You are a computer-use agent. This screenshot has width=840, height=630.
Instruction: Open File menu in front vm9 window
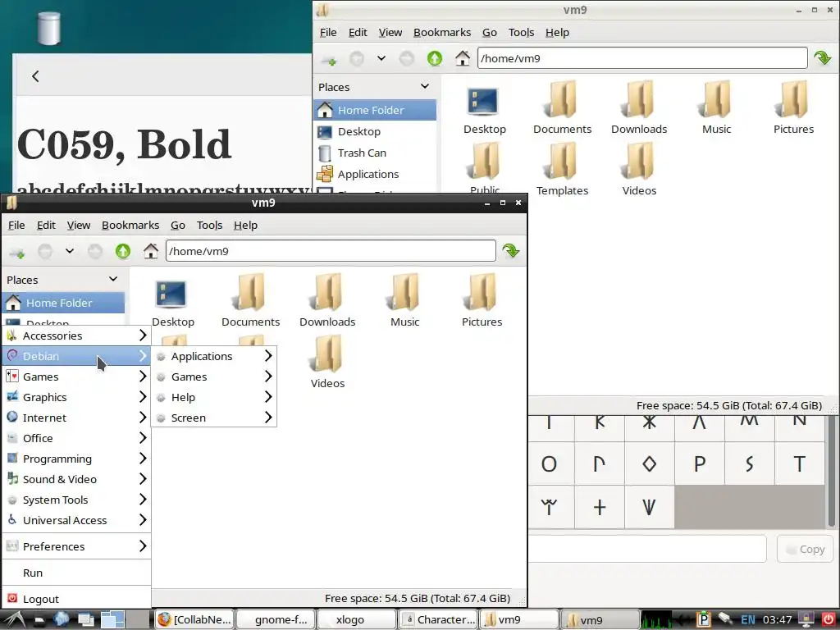[16, 225]
